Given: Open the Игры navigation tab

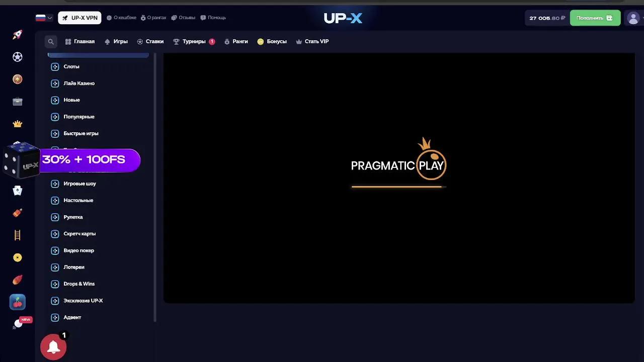Looking at the screenshot, I should pos(116,42).
